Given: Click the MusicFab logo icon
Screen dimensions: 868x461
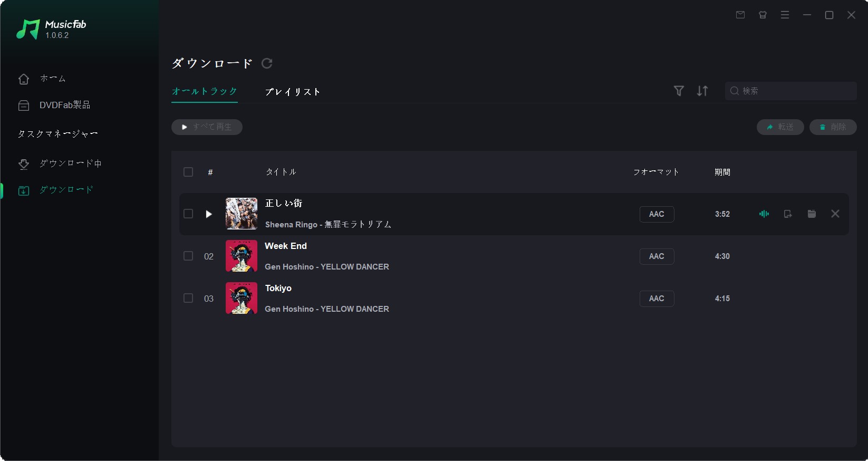Looking at the screenshot, I should pos(28,30).
